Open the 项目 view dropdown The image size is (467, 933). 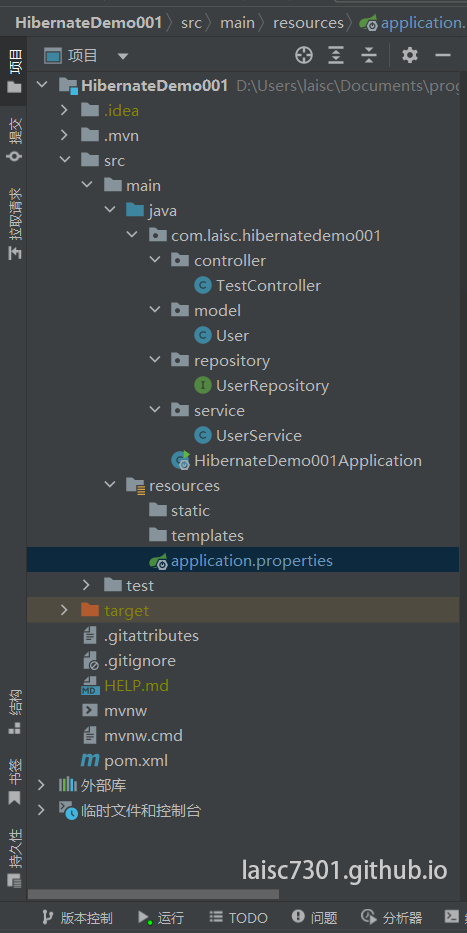tap(86, 56)
